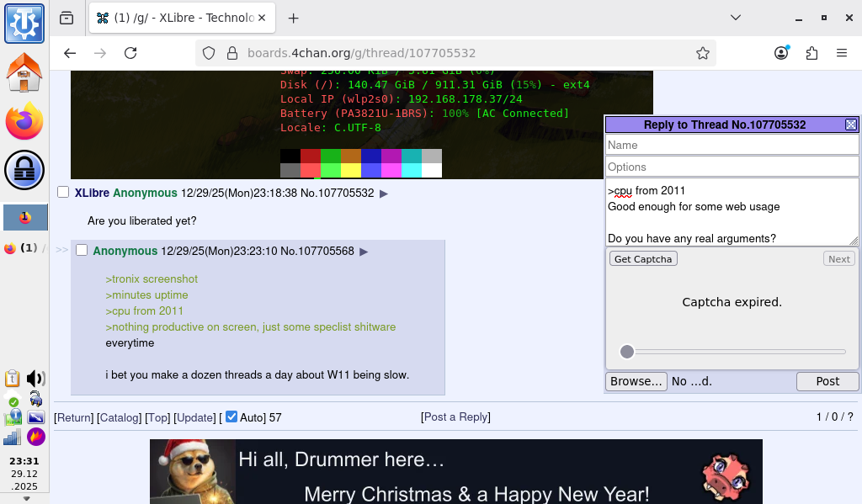Screen dimensions: 862x504
Task: Click the '1 / 0 / ?' thread stats
Action: pos(834,417)
